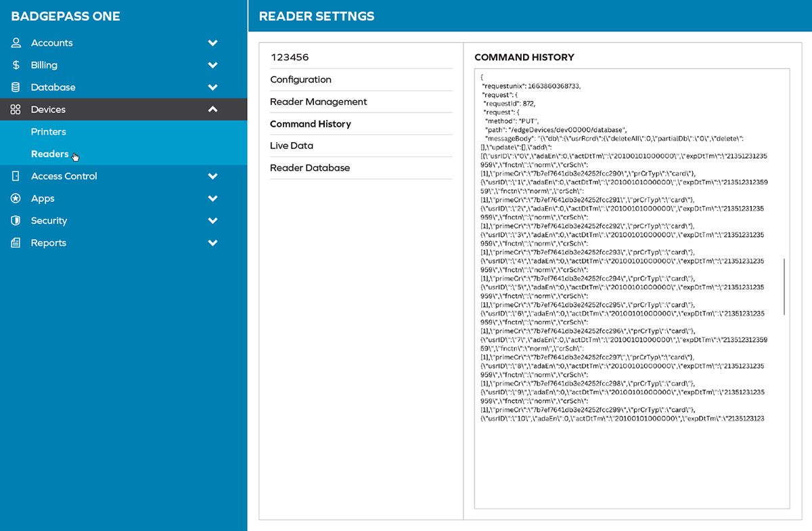Expand the Billing dropdown chevron
The height and width of the screenshot is (531, 812).
pyautogui.click(x=212, y=65)
